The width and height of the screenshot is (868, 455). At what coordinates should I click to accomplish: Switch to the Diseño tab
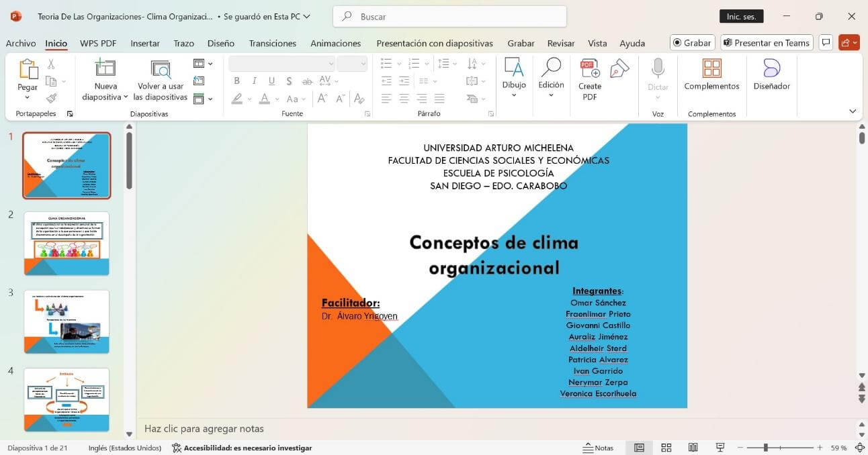click(221, 43)
